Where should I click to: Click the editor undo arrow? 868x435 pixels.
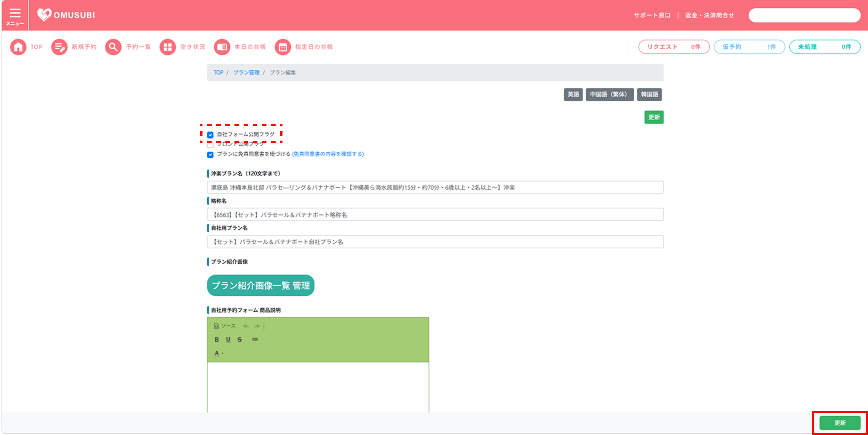246,326
